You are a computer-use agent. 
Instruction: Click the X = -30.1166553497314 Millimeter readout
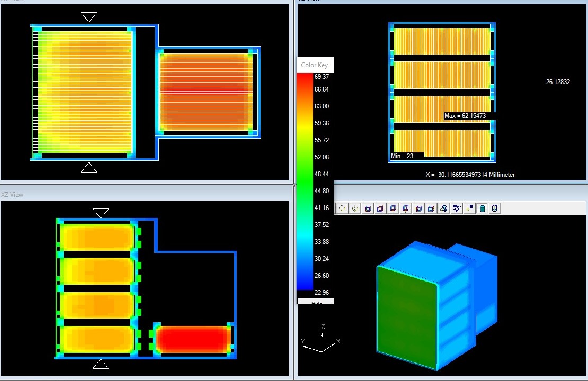470,174
